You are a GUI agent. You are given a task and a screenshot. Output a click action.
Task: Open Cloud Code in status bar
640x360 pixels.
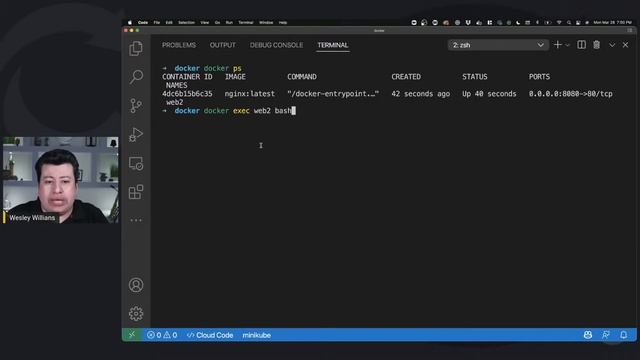coord(210,335)
